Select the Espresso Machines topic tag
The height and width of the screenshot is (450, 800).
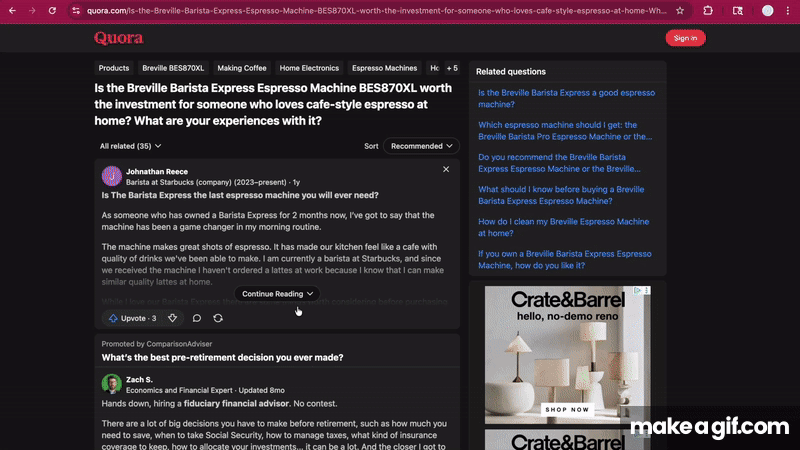click(385, 68)
